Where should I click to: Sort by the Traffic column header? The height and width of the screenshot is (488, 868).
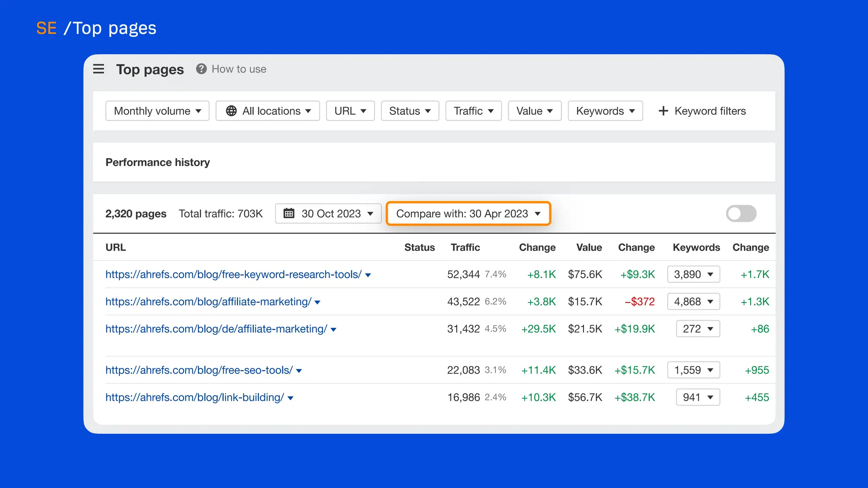[465, 247]
